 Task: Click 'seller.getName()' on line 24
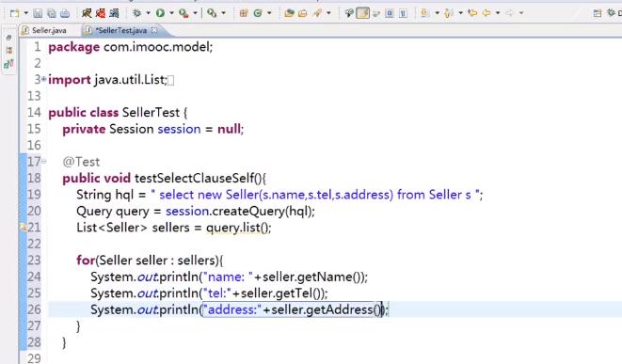pos(311,277)
